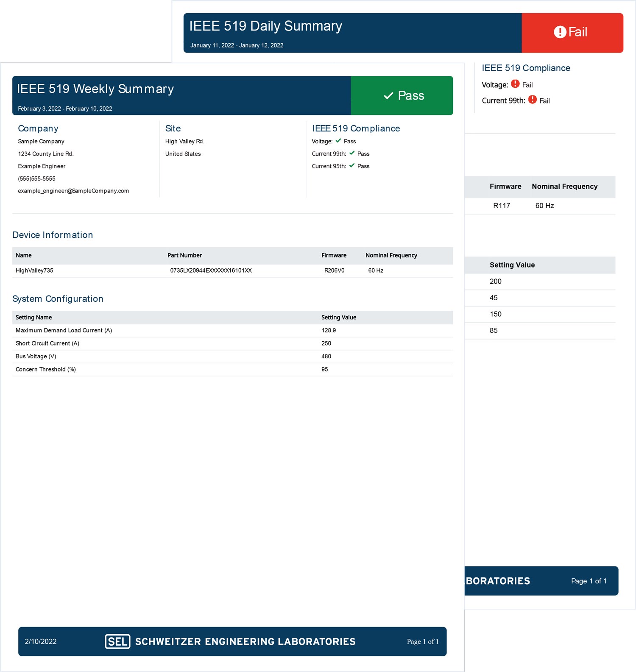This screenshot has width=636, height=672.
Task: Click the IEEE 519 Weekly Summary title
Action: pyautogui.click(x=95, y=89)
